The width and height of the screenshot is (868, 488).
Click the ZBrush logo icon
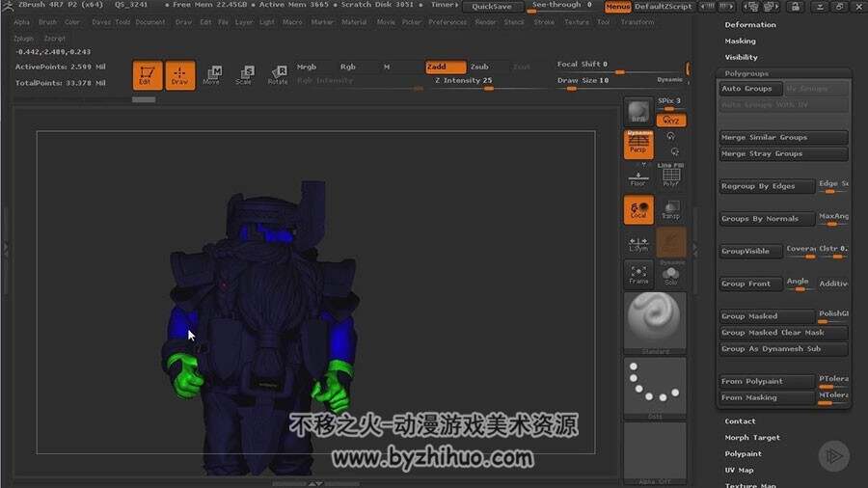tap(7, 6)
